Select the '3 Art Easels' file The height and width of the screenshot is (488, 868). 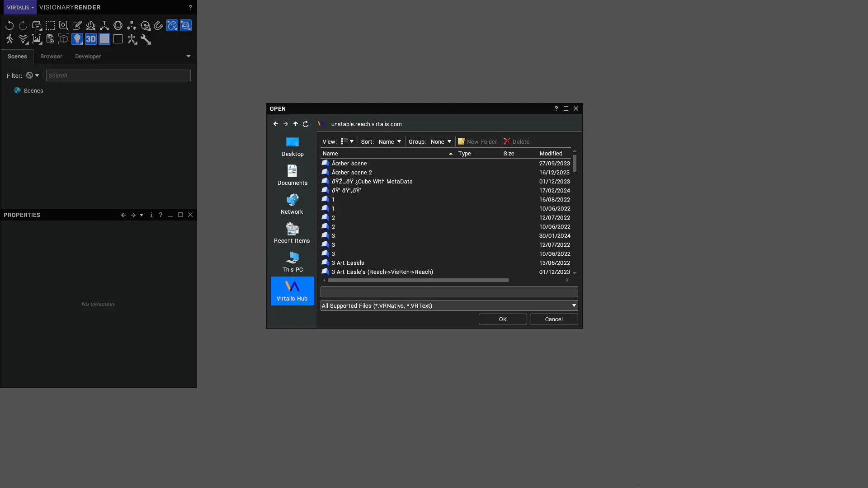pyautogui.click(x=446, y=263)
